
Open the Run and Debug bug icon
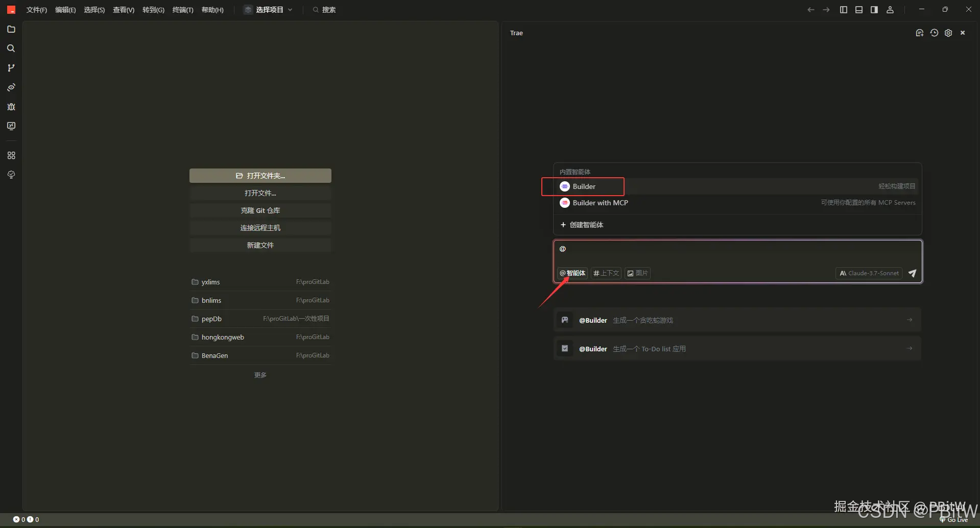11,107
